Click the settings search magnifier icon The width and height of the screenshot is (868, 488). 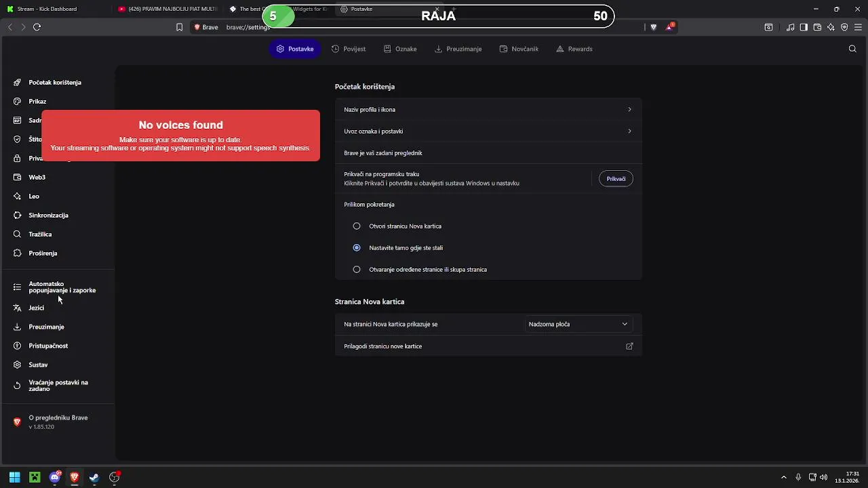(853, 49)
